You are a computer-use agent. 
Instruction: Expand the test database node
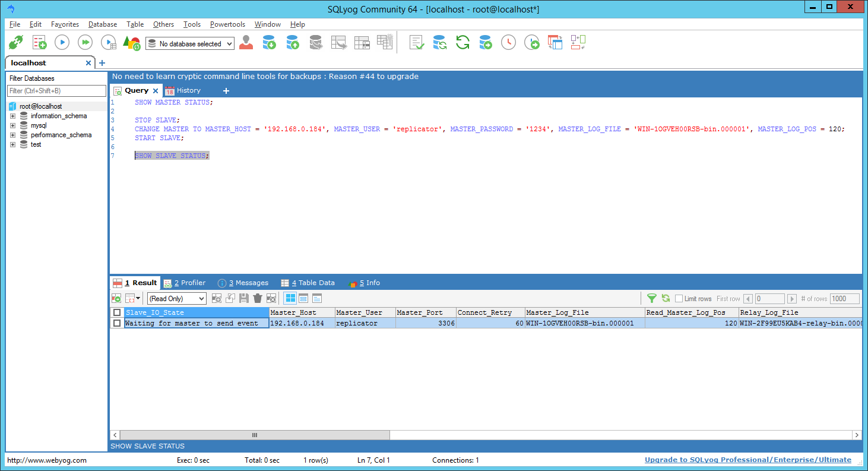click(12, 144)
